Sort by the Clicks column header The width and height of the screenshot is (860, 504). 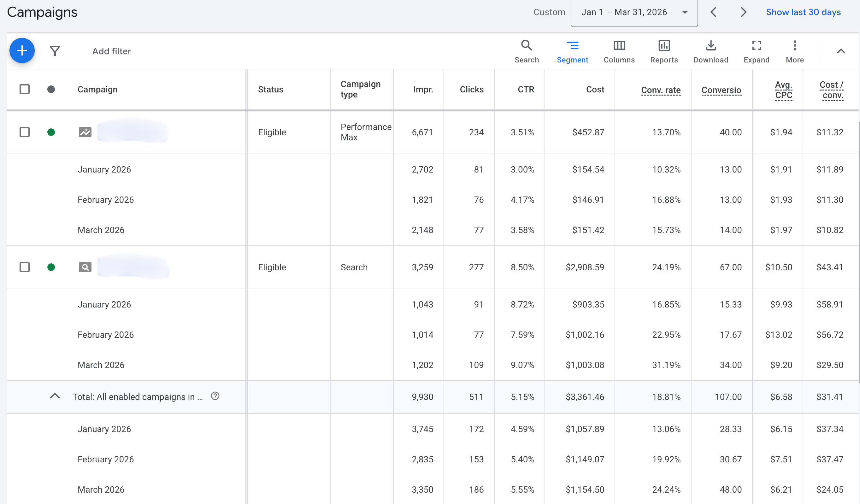point(471,89)
